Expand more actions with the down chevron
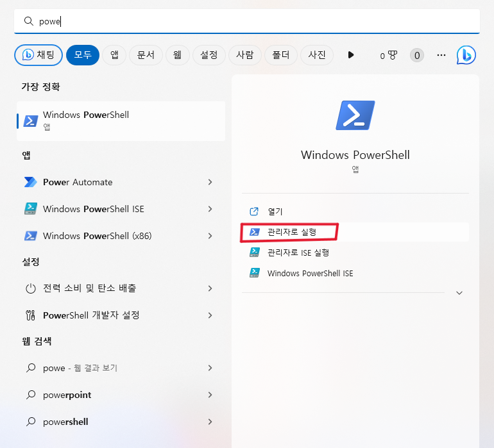The image size is (494, 448). 459,293
